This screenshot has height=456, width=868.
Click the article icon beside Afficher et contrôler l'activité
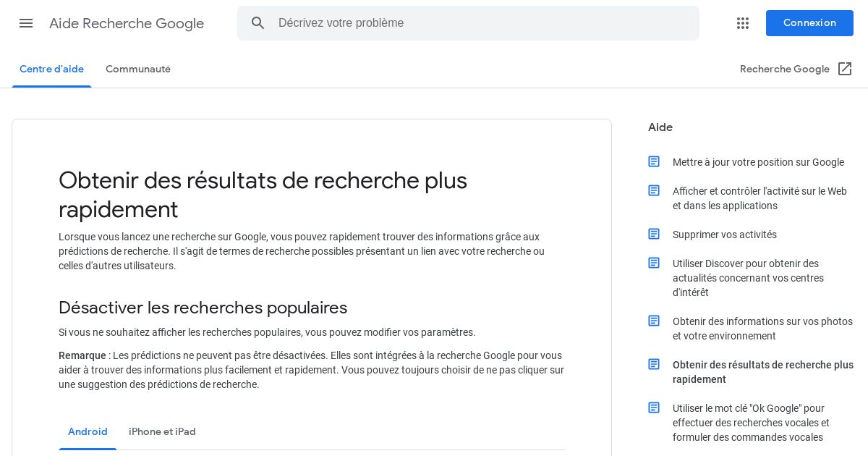click(x=654, y=190)
